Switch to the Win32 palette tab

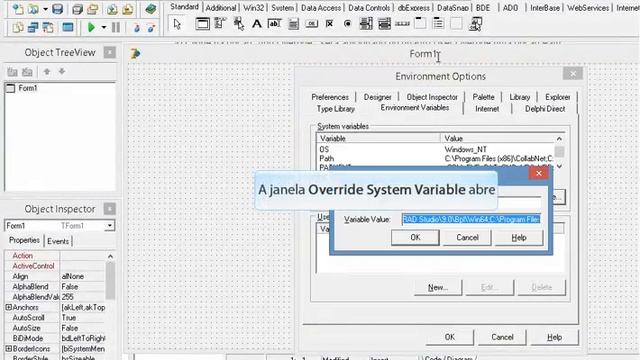click(253, 8)
